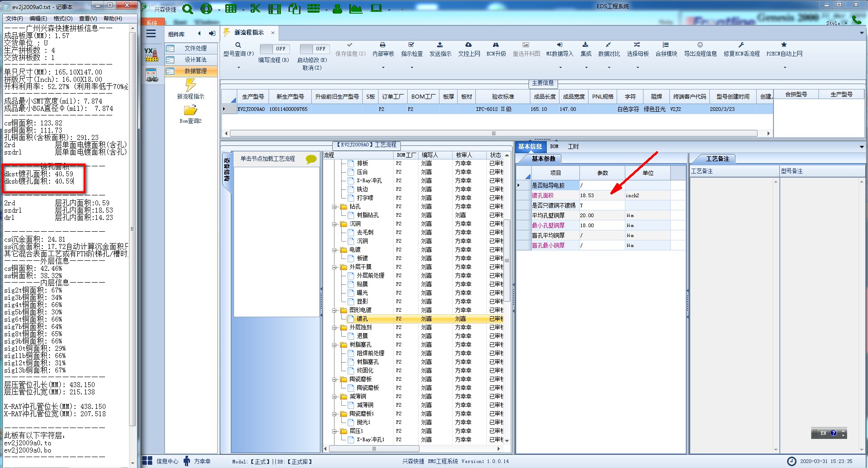Click the green magnifier search icon in top toolbar
The image size is (868, 468).
(187, 9)
